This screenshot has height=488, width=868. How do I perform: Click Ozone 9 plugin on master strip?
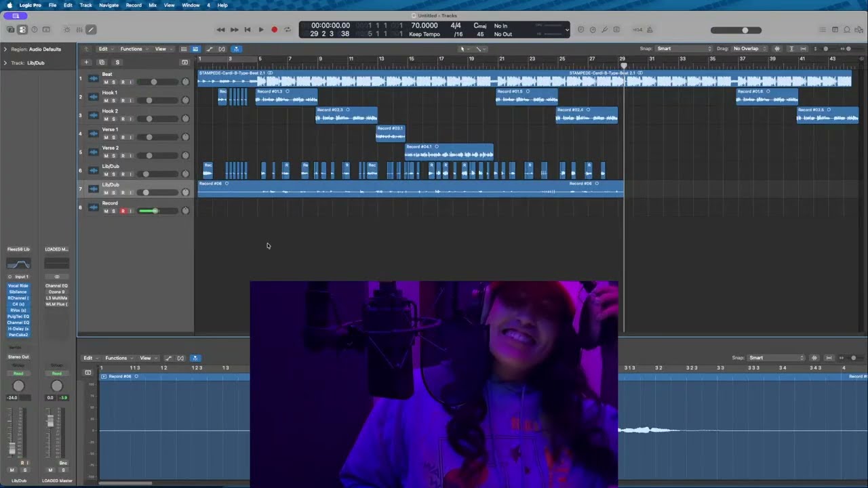[56, 292]
